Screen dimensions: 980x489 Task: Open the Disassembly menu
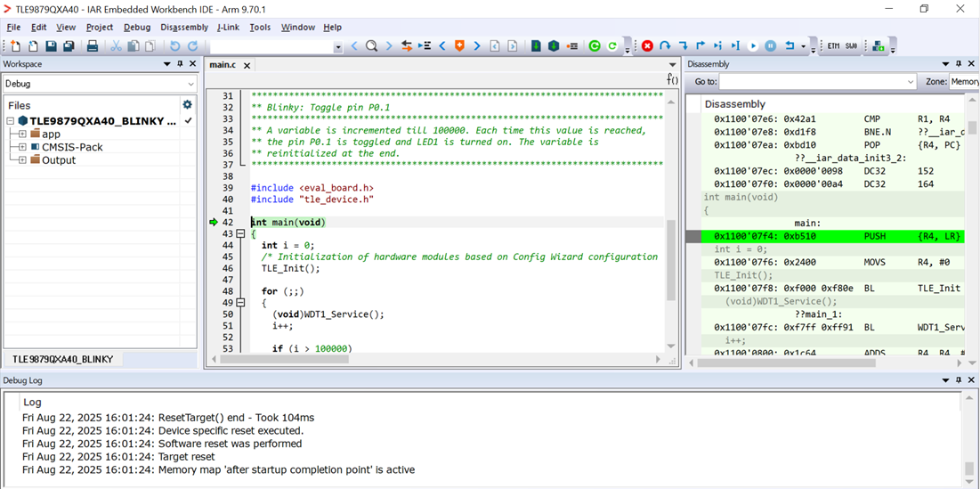(184, 28)
